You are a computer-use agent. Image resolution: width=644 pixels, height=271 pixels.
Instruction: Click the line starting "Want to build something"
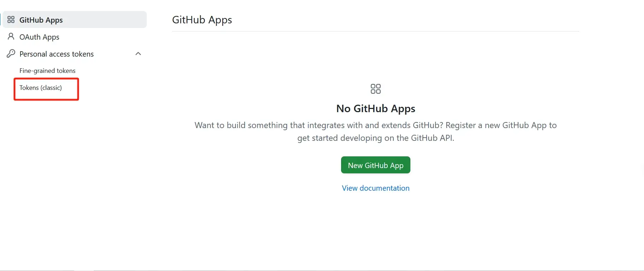click(375, 125)
